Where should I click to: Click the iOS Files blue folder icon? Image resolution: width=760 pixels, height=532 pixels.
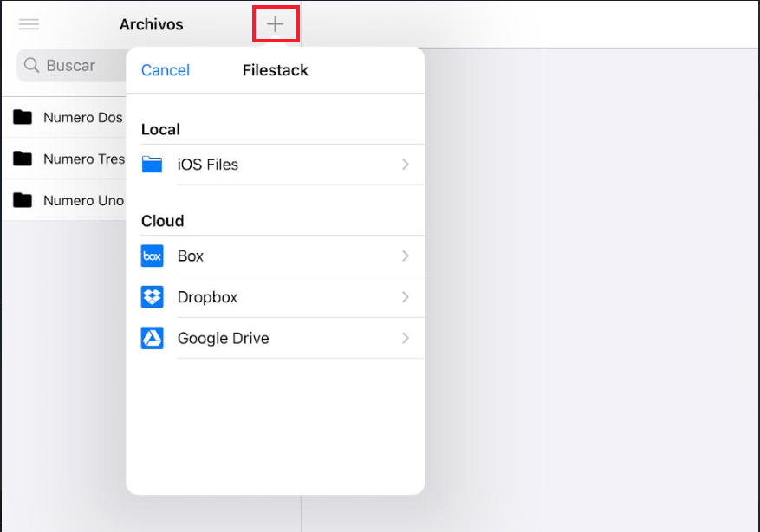point(153,165)
